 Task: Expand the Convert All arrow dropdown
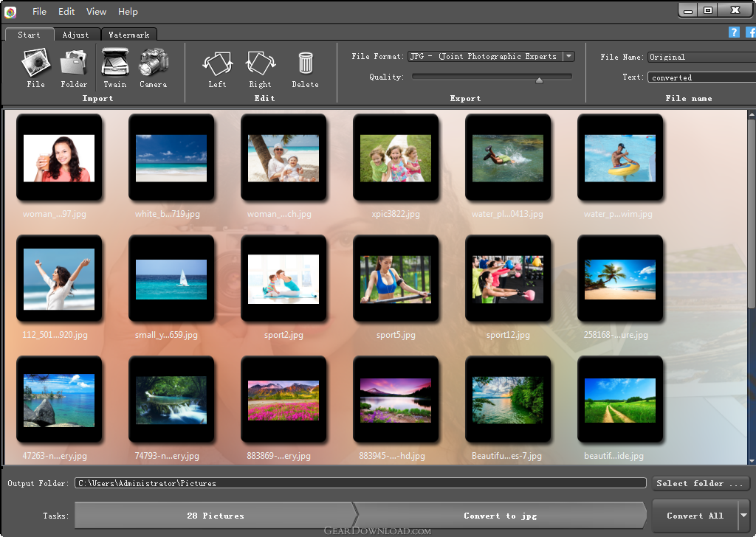coord(744,516)
